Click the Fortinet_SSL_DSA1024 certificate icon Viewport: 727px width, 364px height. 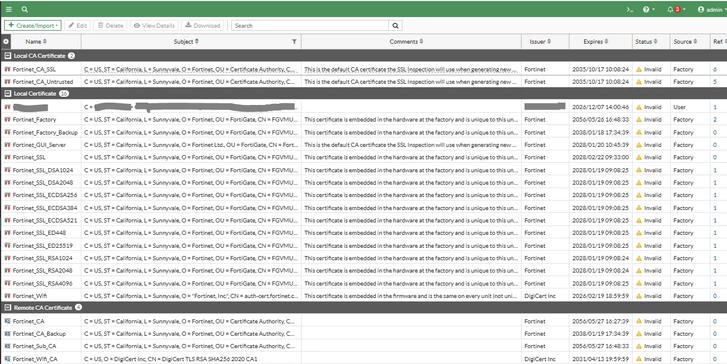point(7,170)
